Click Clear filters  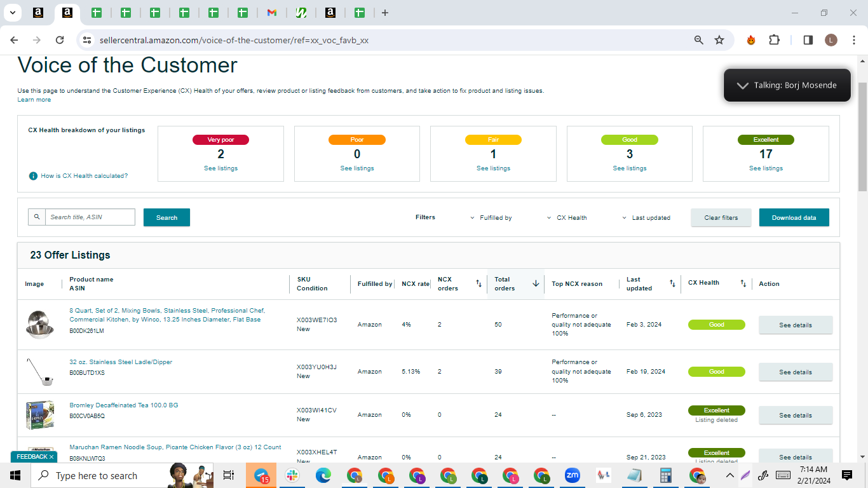click(x=721, y=217)
